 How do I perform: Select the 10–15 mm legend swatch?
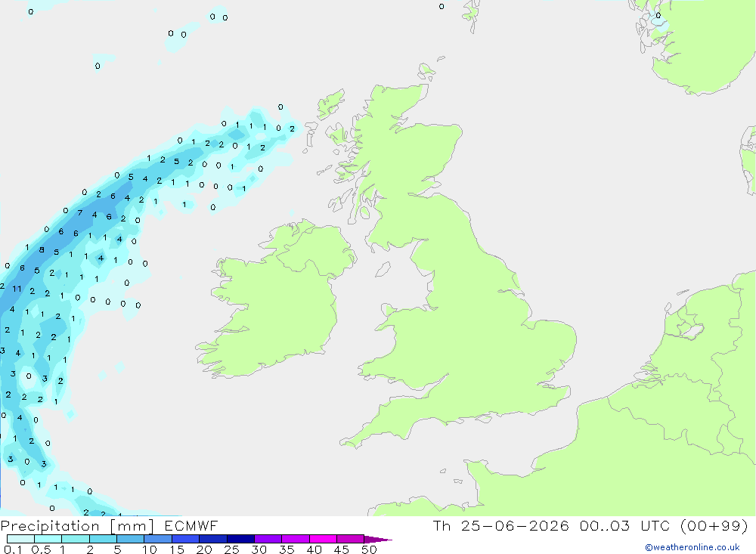tap(158, 539)
